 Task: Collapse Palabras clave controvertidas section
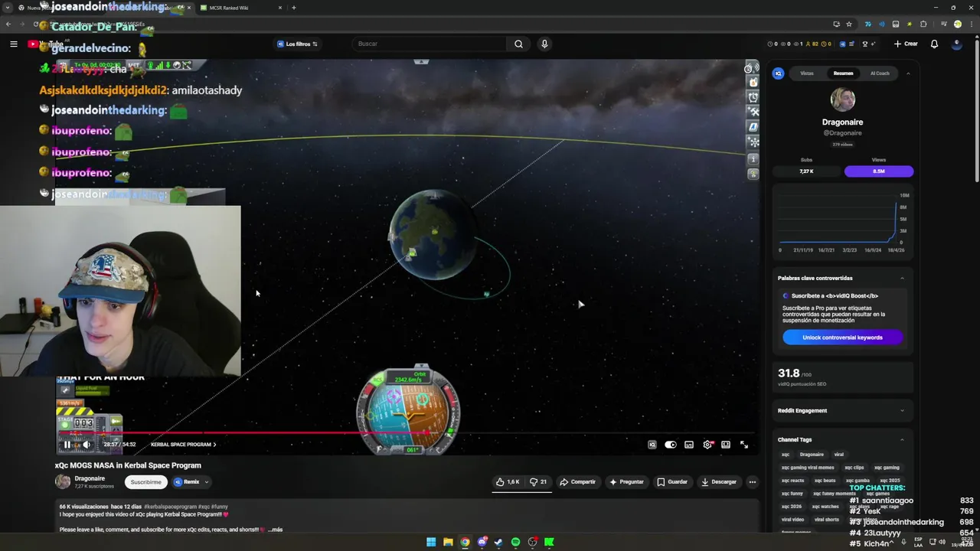click(902, 278)
